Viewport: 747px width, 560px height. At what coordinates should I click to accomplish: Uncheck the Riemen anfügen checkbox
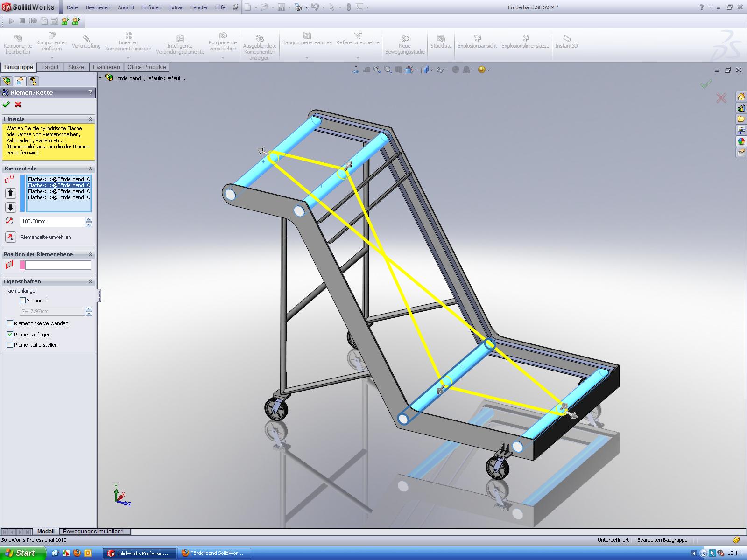coord(10,335)
